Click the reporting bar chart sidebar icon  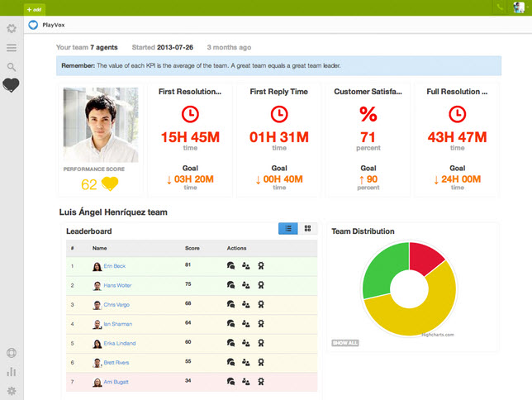click(12, 372)
